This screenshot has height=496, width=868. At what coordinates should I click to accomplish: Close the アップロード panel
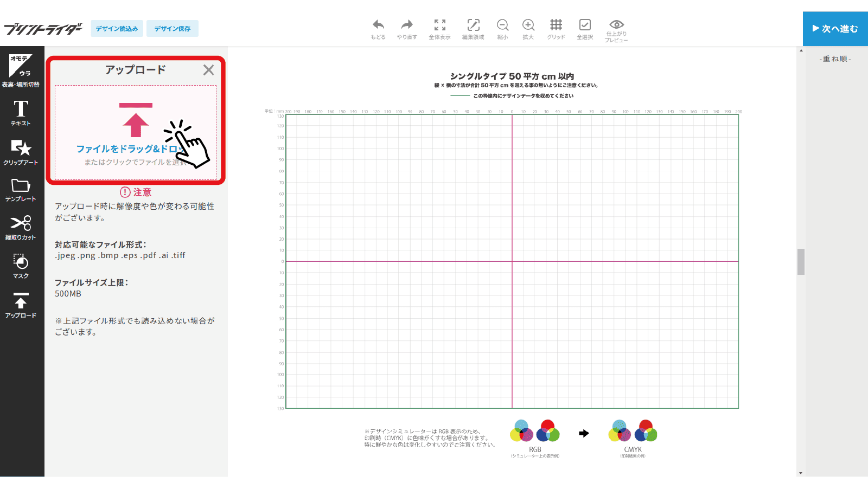(x=208, y=70)
